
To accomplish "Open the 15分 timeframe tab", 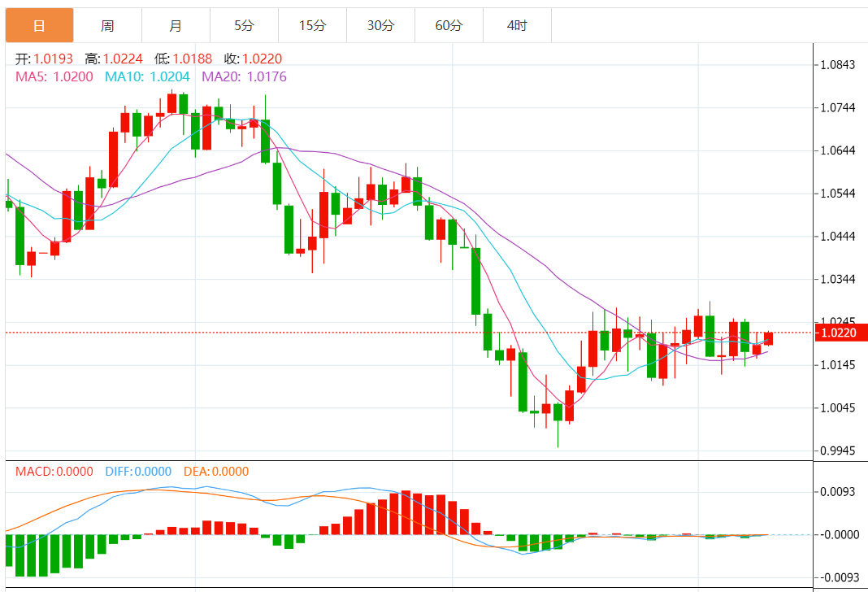I will (x=312, y=25).
